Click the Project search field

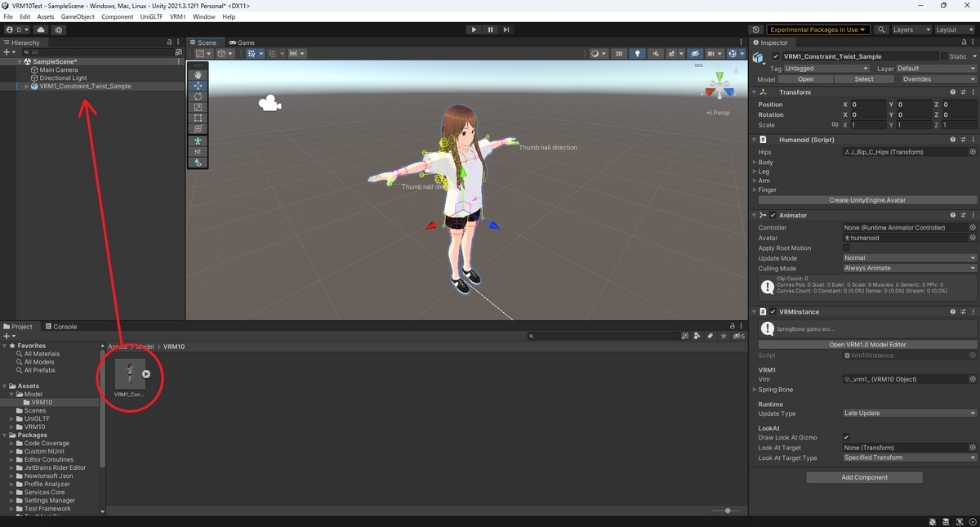click(x=603, y=336)
